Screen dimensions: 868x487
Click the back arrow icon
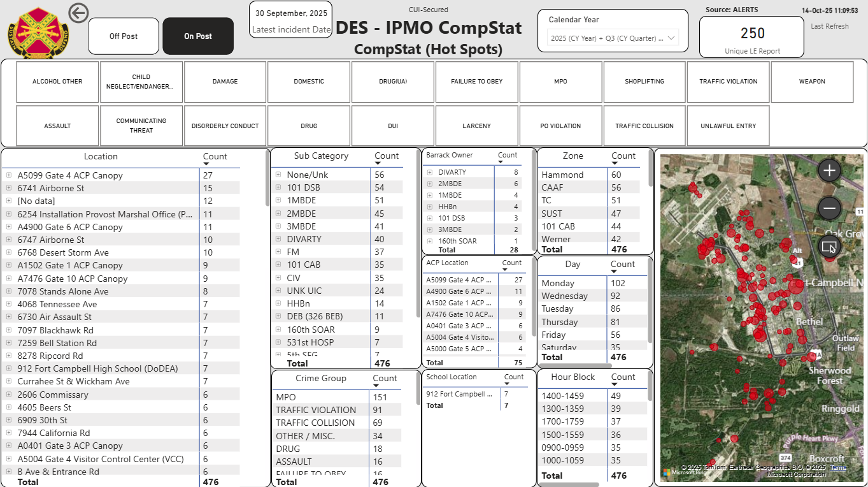[x=78, y=13]
